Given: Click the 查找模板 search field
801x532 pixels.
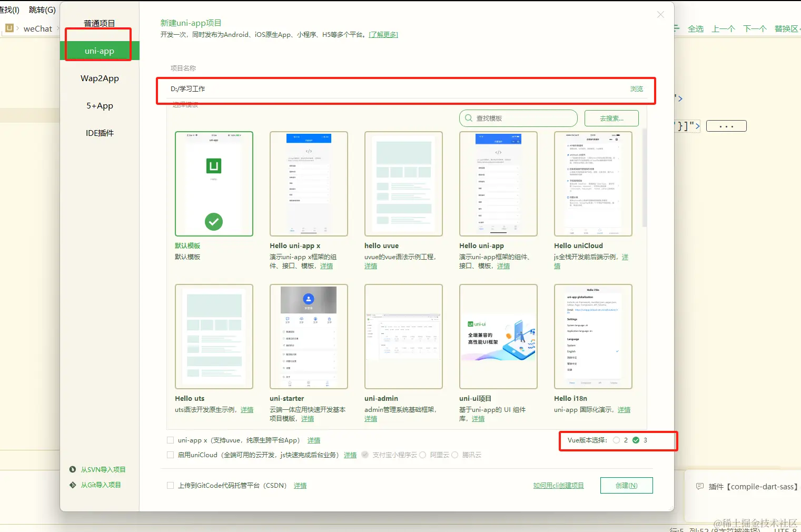Looking at the screenshot, I should [518, 119].
